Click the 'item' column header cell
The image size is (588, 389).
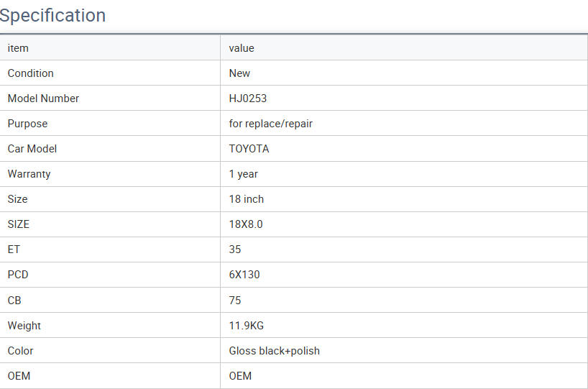coord(18,48)
